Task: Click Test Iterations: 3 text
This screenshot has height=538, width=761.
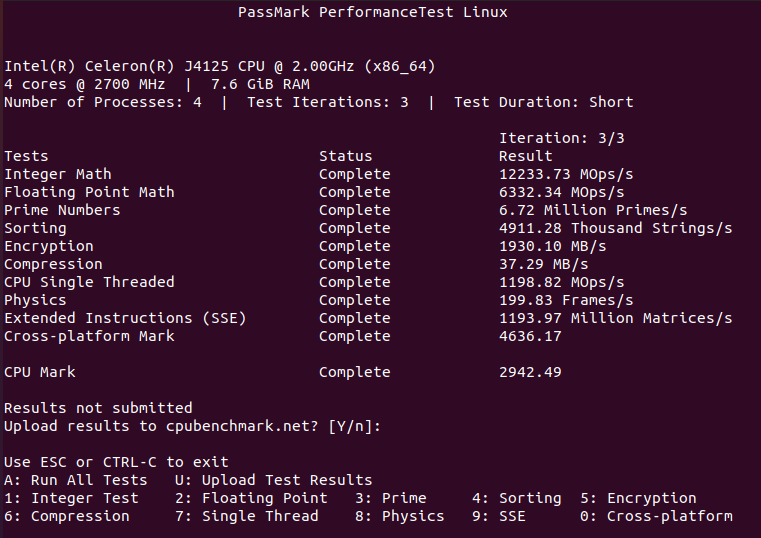Action: pos(328,102)
